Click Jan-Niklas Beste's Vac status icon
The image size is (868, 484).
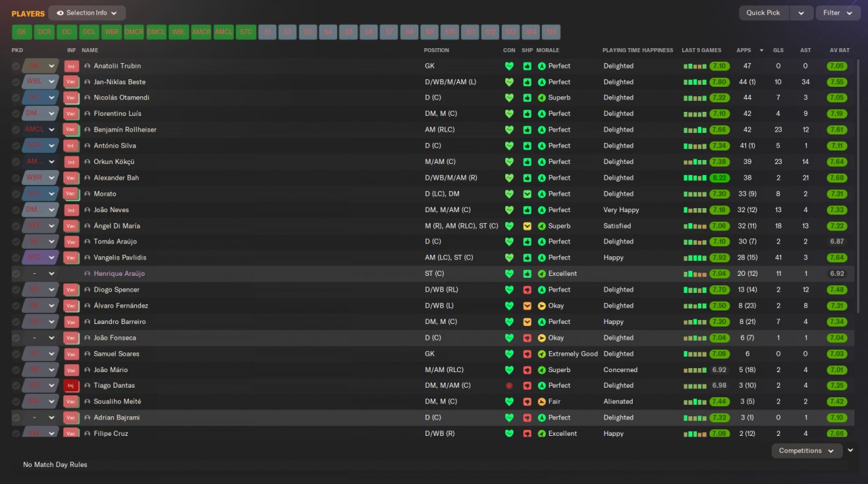tap(71, 82)
